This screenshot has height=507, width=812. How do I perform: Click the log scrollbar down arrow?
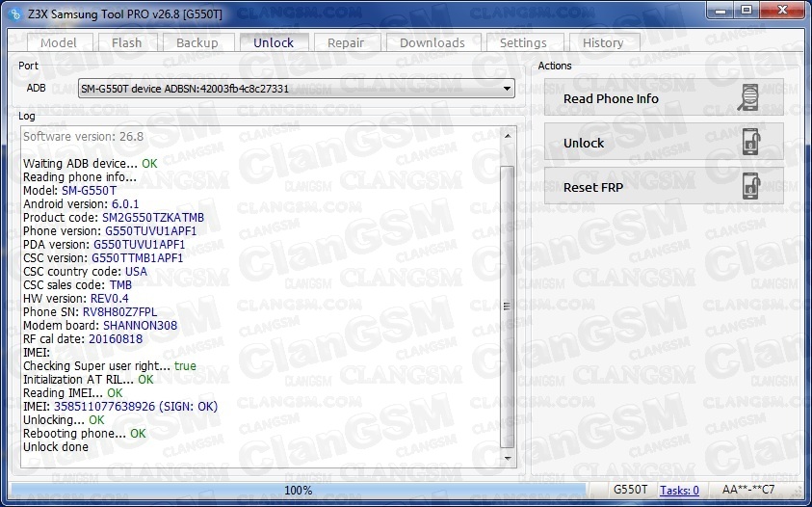[508, 458]
